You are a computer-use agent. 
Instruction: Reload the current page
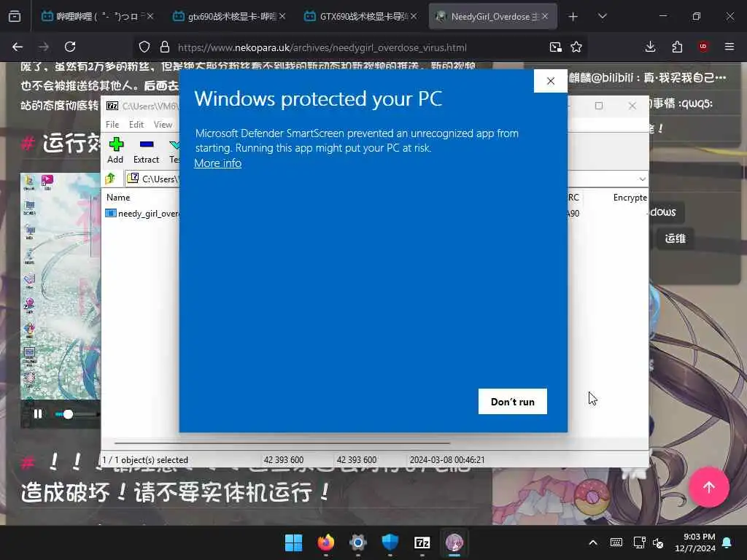click(x=70, y=47)
